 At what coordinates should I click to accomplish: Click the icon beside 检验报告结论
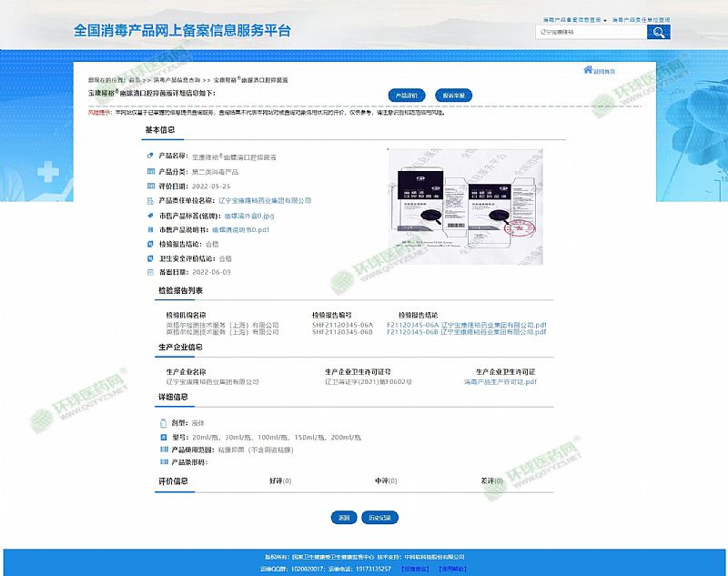coord(150,244)
